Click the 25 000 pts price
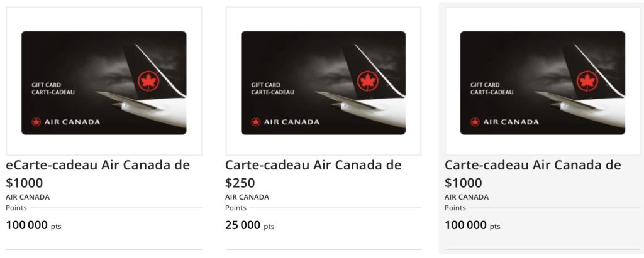 tap(250, 225)
